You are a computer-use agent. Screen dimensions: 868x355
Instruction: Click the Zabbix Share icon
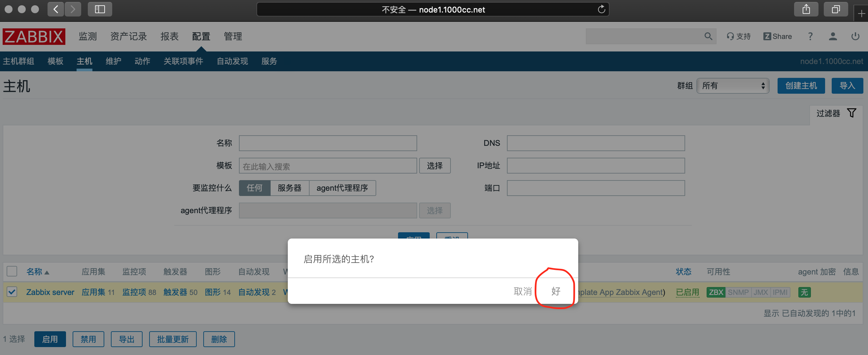pos(777,36)
